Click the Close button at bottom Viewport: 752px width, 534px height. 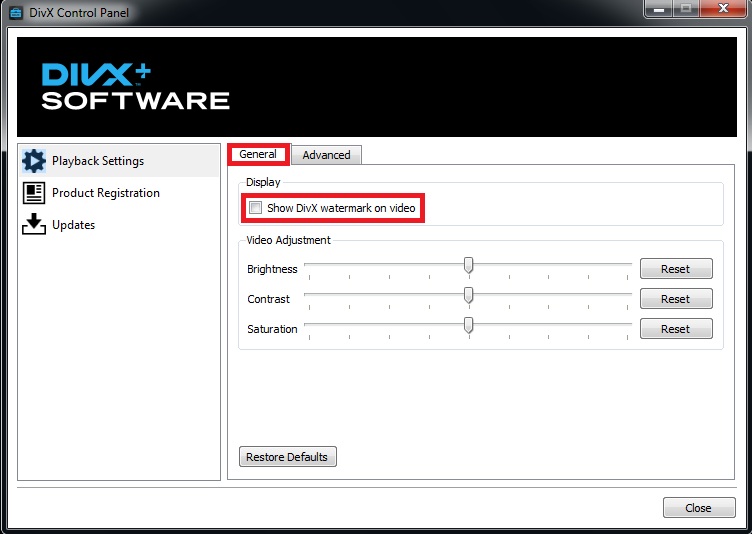coord(699,508)
